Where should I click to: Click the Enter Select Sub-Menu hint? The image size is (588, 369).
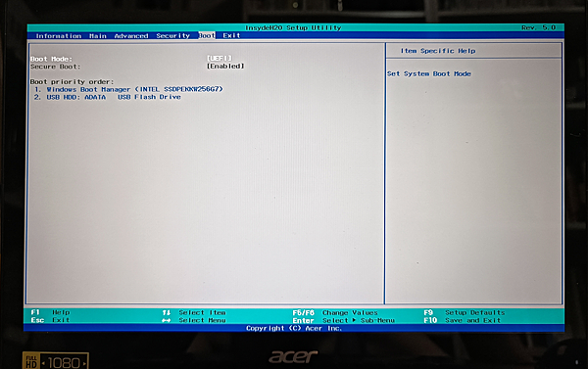tap(344, 321)
